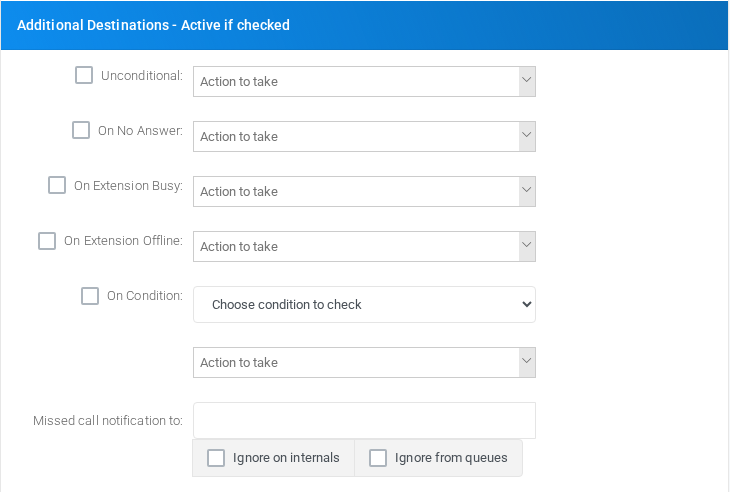
Task: Expand the Action to take dropdown under On Condition
Action: click(x=364, y=362)
